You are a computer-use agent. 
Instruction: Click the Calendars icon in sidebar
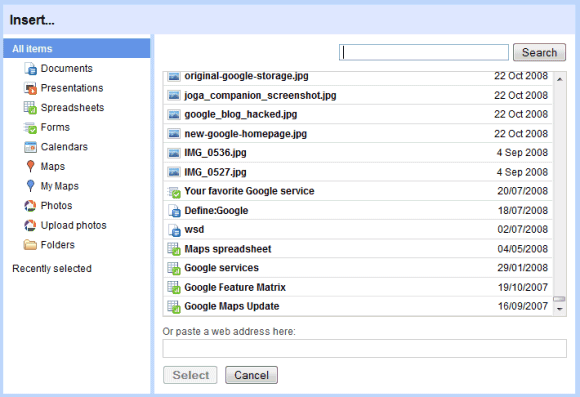pyautogui.click(x=30, y=147)
